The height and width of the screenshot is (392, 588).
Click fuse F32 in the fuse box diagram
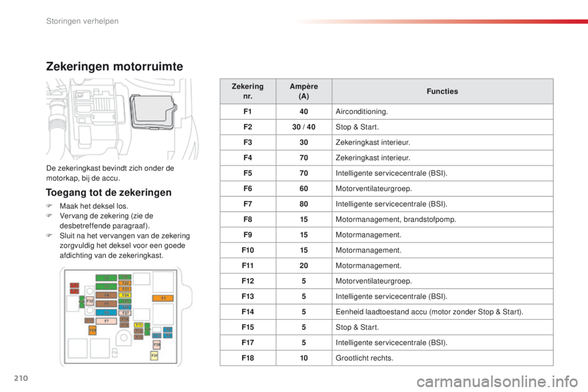point(89,301)
